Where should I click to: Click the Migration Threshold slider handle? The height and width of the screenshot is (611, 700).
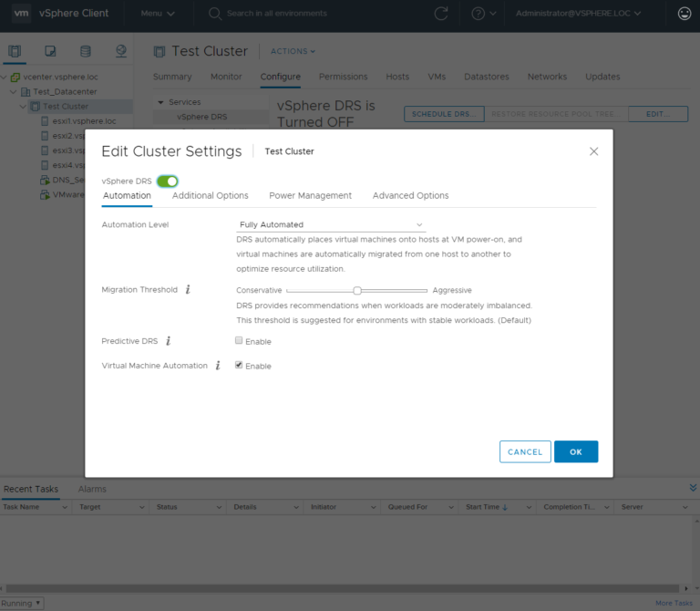pyautogui.click(x=357, y=291)
